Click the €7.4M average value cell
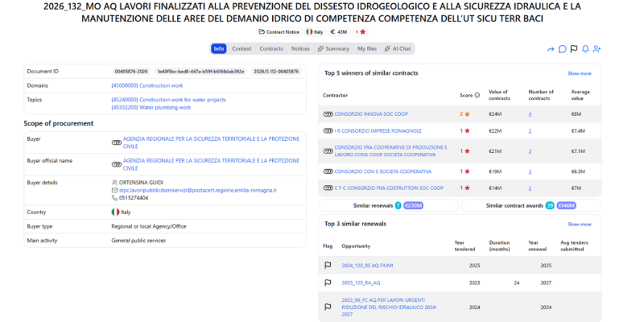644x322 pixels. [578, 131]
